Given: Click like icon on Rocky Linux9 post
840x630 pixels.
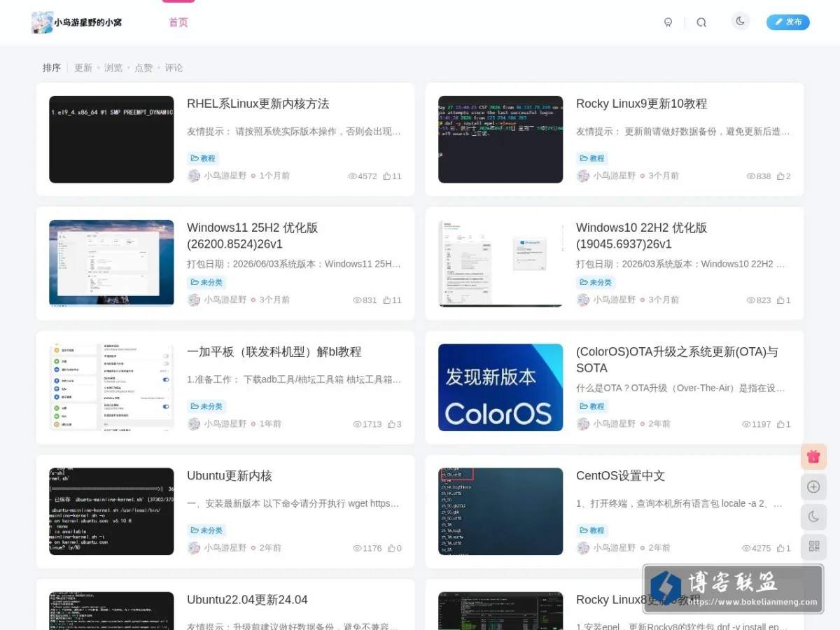Looking at the screenshot, I should [780, 176].
